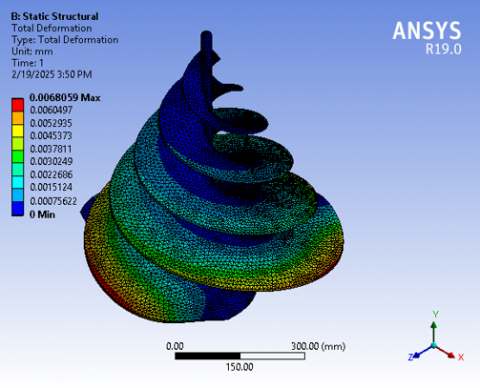Click the 150.00 scale bar label

(240, 367)
